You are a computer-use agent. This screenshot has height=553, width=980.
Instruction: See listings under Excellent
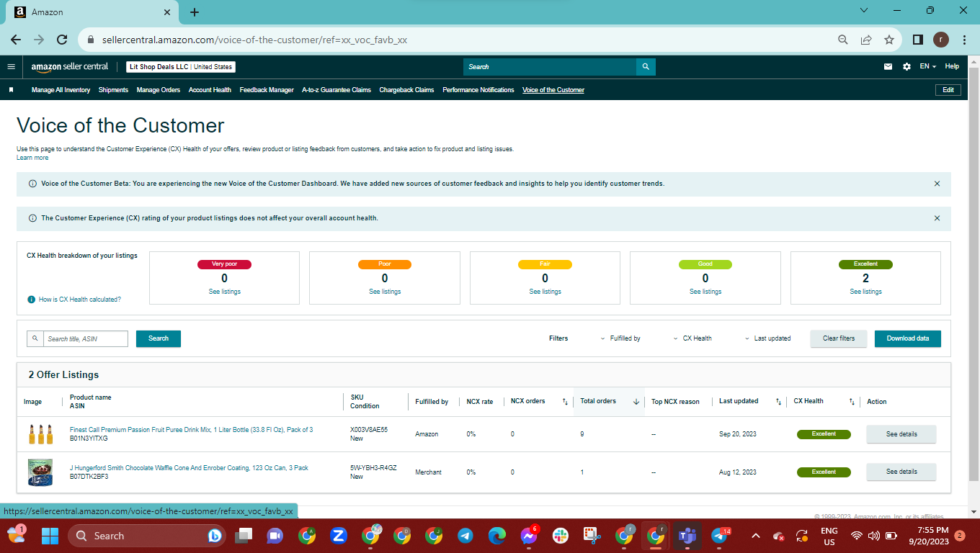865,292
